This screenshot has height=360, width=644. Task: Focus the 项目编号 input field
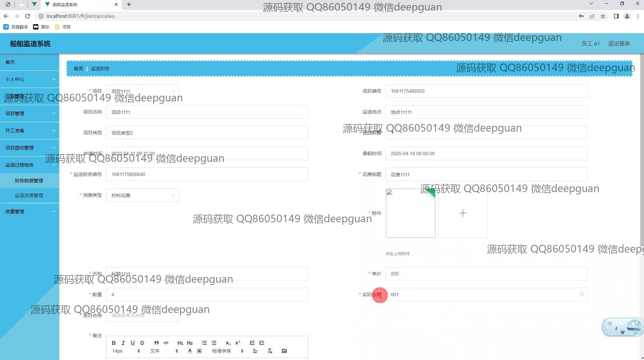click(x=486, y=91)
